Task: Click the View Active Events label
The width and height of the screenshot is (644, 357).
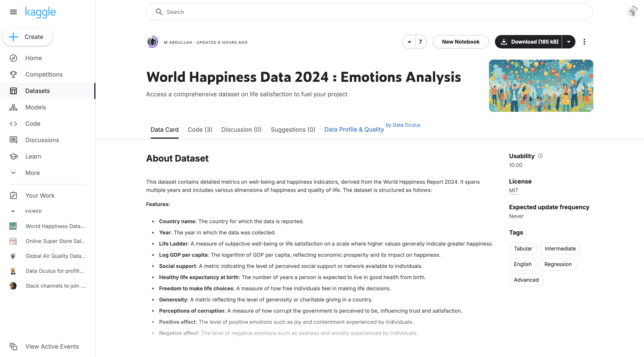Action: 52,347
